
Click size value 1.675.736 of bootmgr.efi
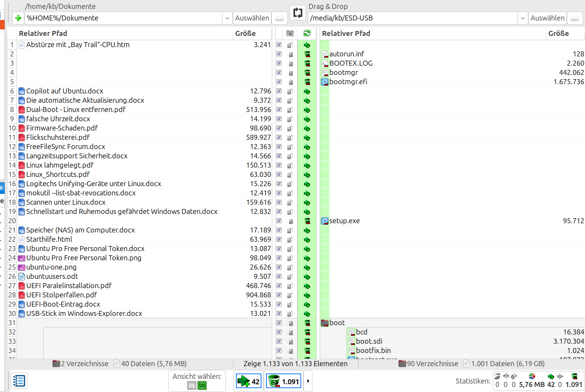click(569, 82)
